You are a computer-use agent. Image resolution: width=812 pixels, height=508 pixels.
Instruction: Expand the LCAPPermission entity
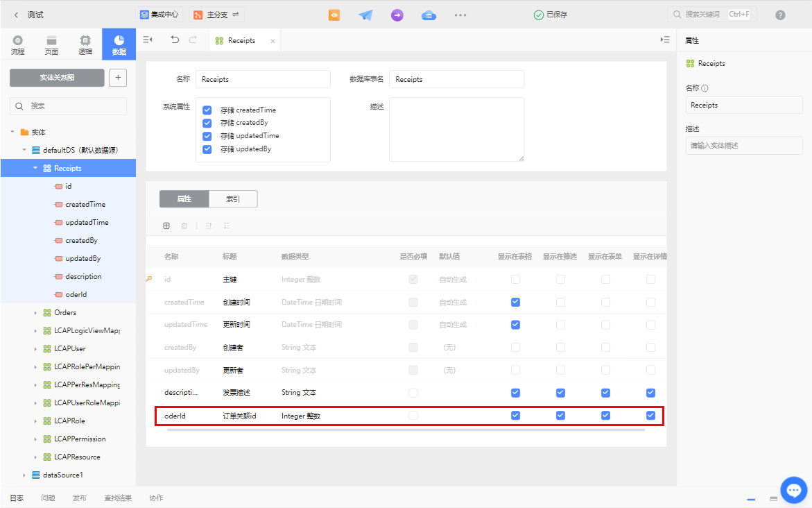point(35,439)
